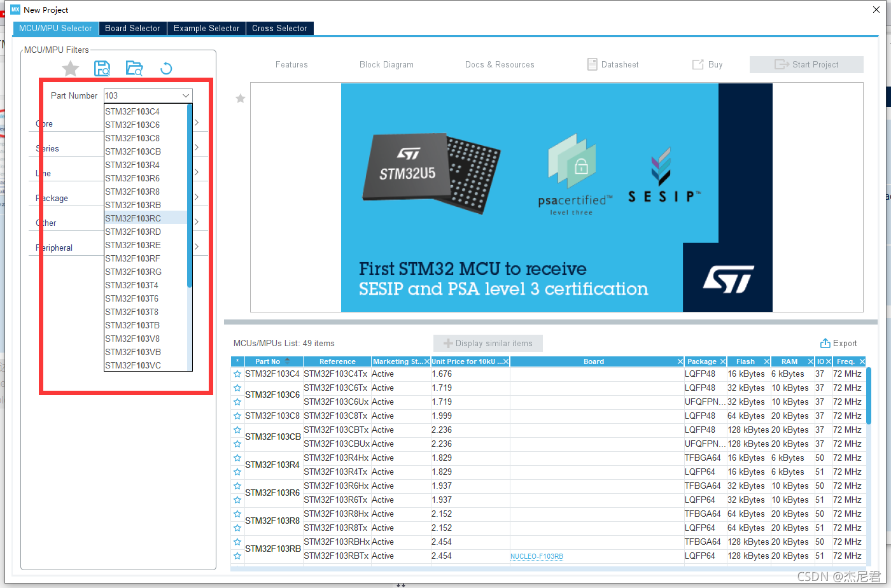Click the STM32U5 banner image
Screen dimensions: 891x588
coord(556,197)
